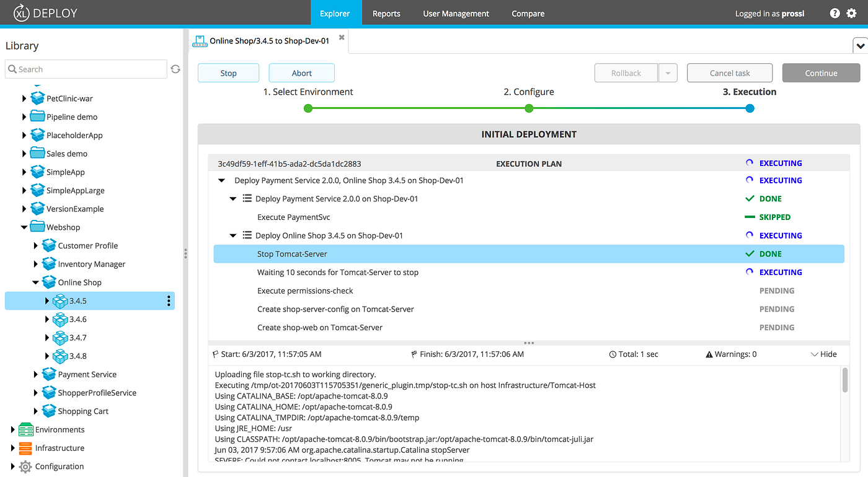
Task: Click the Execution step marker on the progress bar
Action: tap(750, 108)
